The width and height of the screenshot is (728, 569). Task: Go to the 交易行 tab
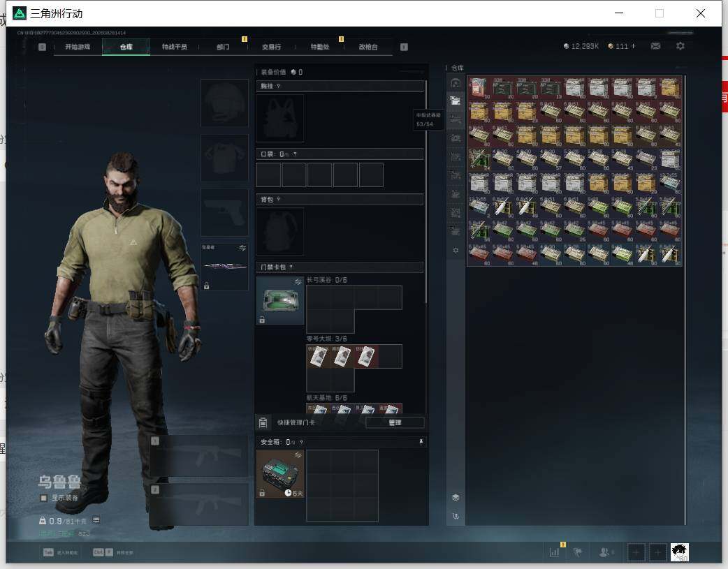[x=271, y=47]
